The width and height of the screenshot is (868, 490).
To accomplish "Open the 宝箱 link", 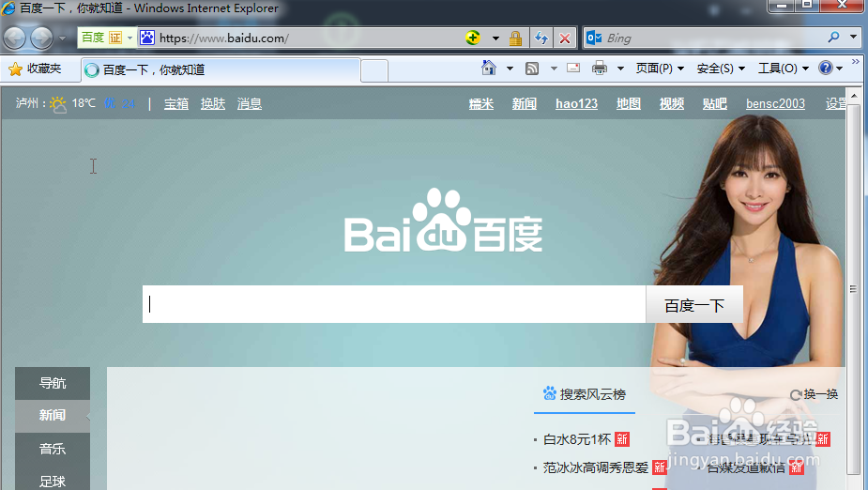I will (x=176, y=103).
